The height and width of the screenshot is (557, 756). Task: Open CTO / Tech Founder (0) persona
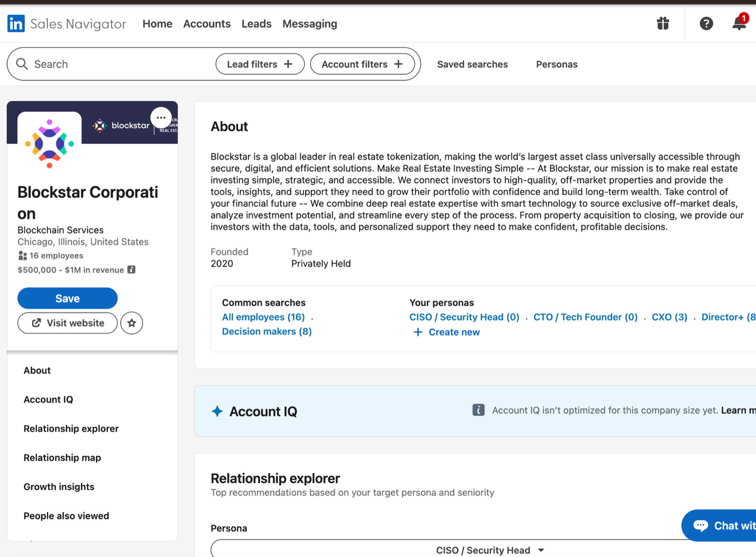(x=585, y=317)
